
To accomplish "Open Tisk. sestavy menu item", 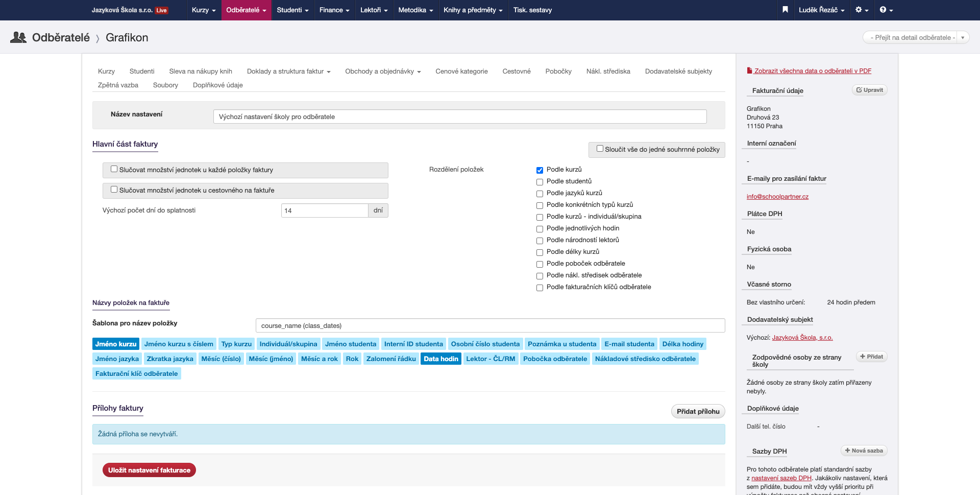I will pyautogui.click(x=532, y=10).
